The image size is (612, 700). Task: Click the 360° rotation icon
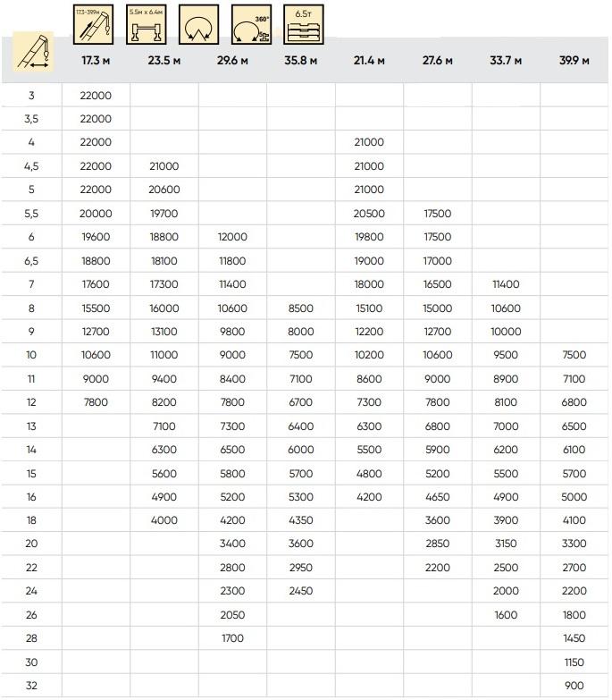coord(251,24)
